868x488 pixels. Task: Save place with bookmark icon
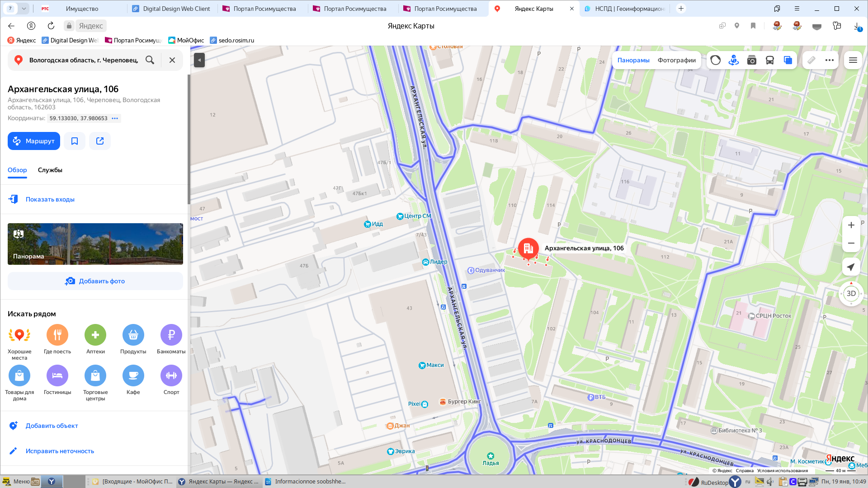[75, 141]
